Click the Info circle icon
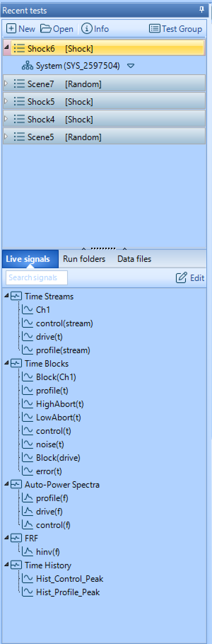 pos(87,29)
